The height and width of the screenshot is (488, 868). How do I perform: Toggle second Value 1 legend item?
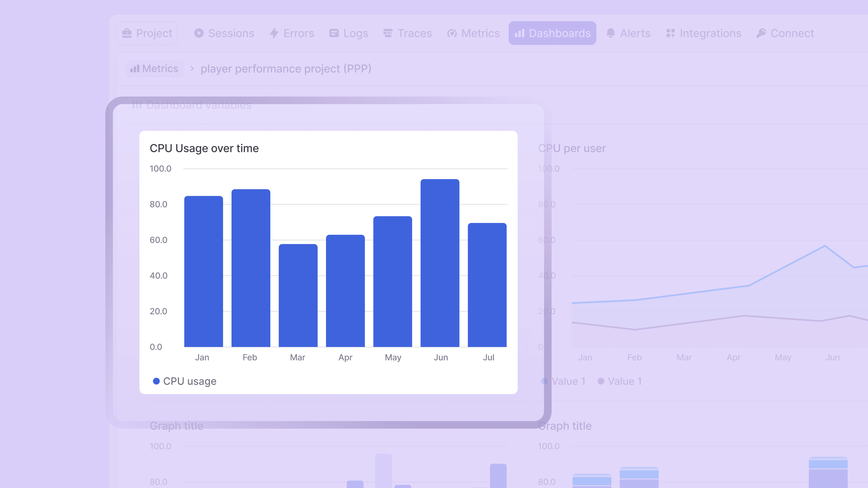[624, 381]
